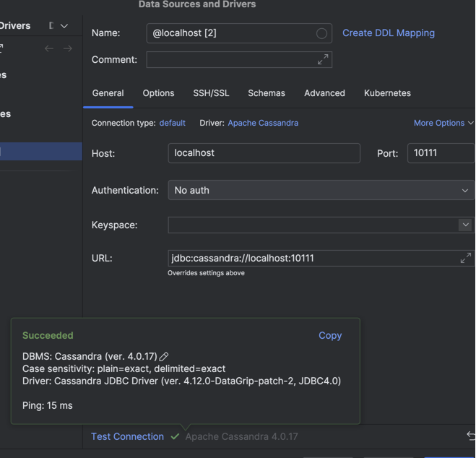Viewport: 476px width, 458px height.
Task: Expand the Comment field with arrows icon
Action: [x=323, y=59]
